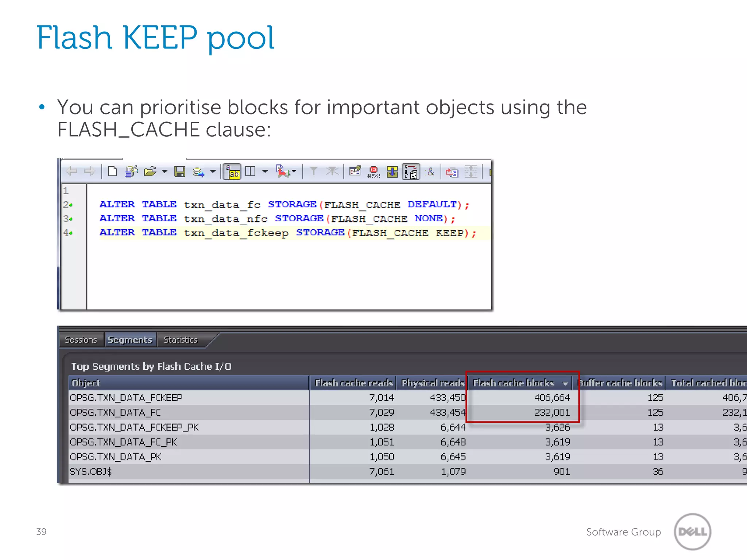Image resolution: width=747 pixels, height=560 pixels.
Task: Open the Statistics tab
Action: 181,340
